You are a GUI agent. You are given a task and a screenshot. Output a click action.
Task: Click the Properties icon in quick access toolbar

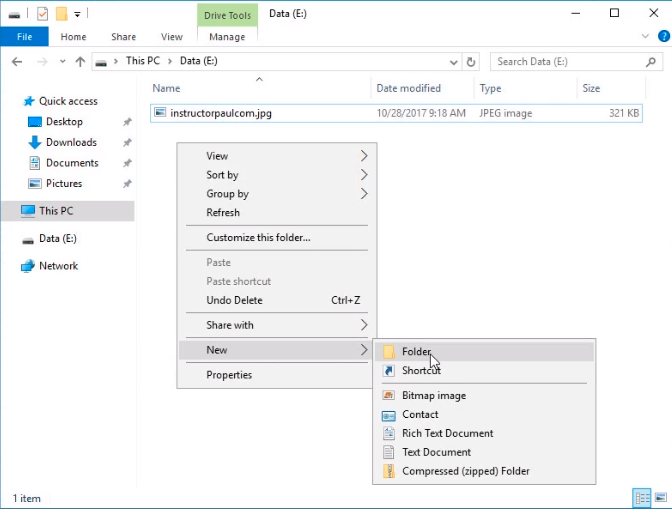point(41,13)
